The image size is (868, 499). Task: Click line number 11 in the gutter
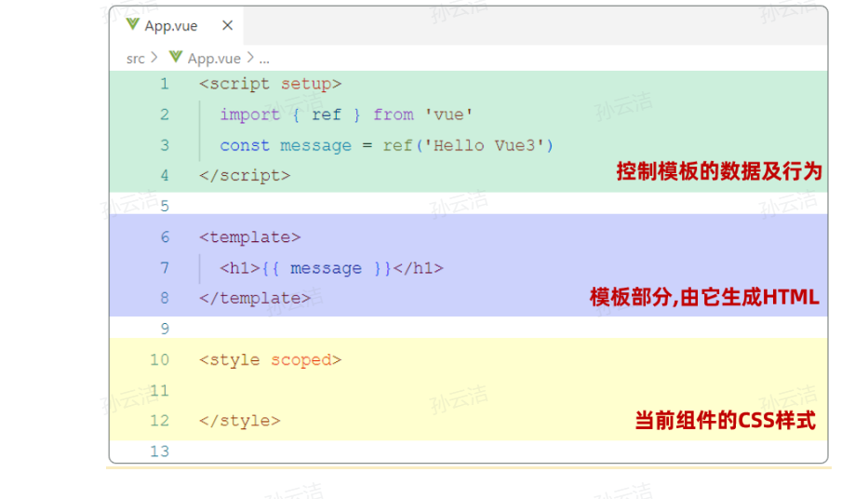point(159,391)
